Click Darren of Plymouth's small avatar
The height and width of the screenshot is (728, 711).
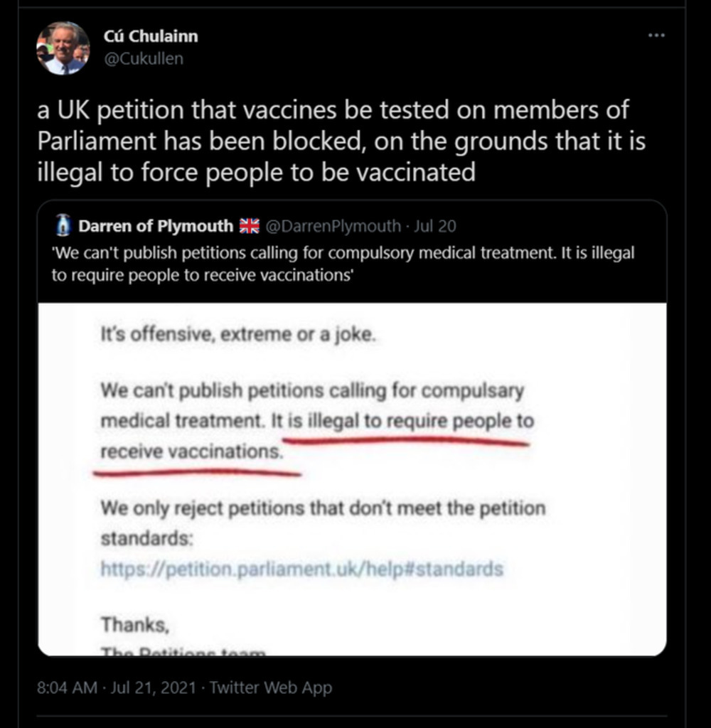[63, 227]
